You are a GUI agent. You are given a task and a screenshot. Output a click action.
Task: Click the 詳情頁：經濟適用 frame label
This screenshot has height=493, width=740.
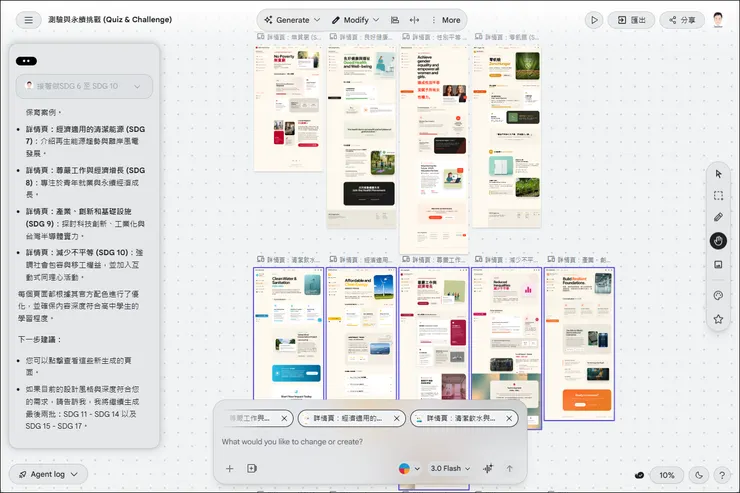(361, 260)
